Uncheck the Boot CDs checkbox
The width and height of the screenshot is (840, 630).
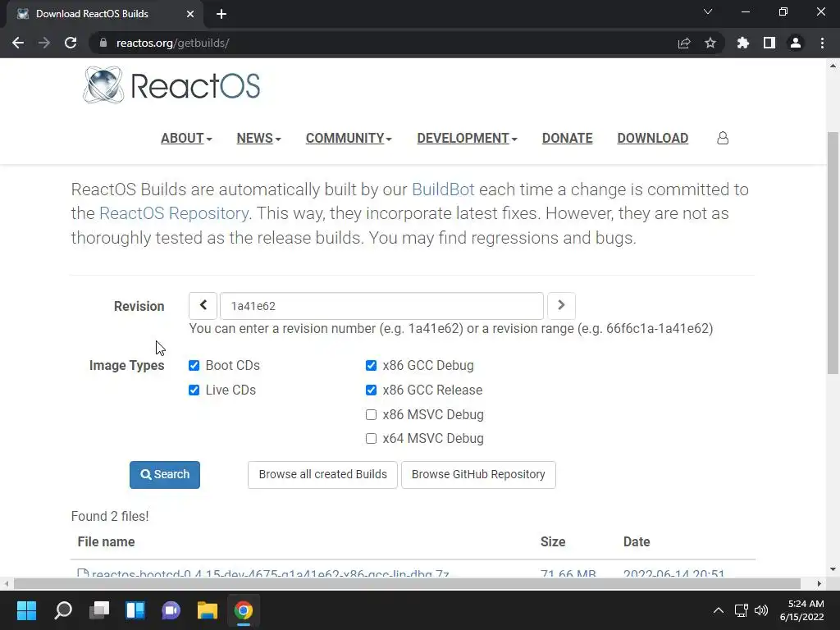(194, 365)
